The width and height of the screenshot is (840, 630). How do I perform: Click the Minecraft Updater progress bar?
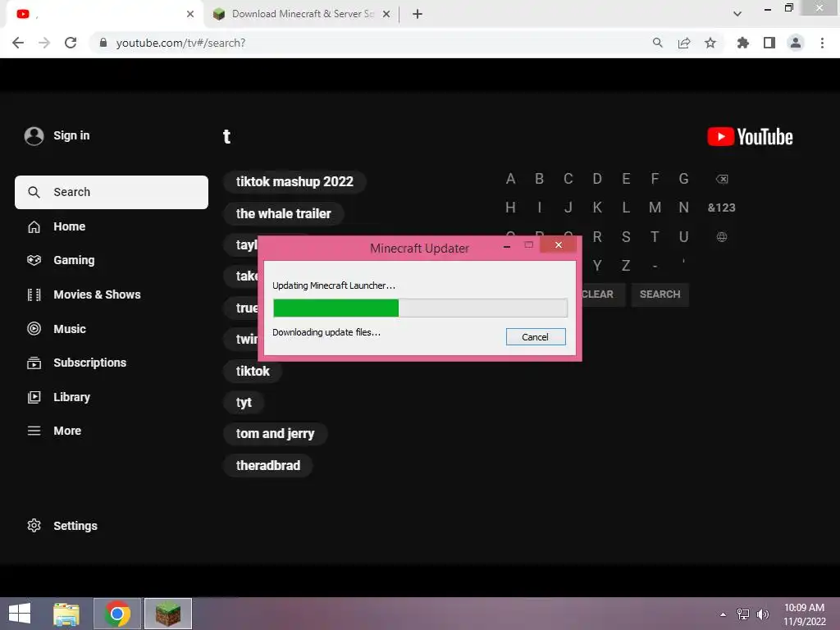tap(420, 308)
